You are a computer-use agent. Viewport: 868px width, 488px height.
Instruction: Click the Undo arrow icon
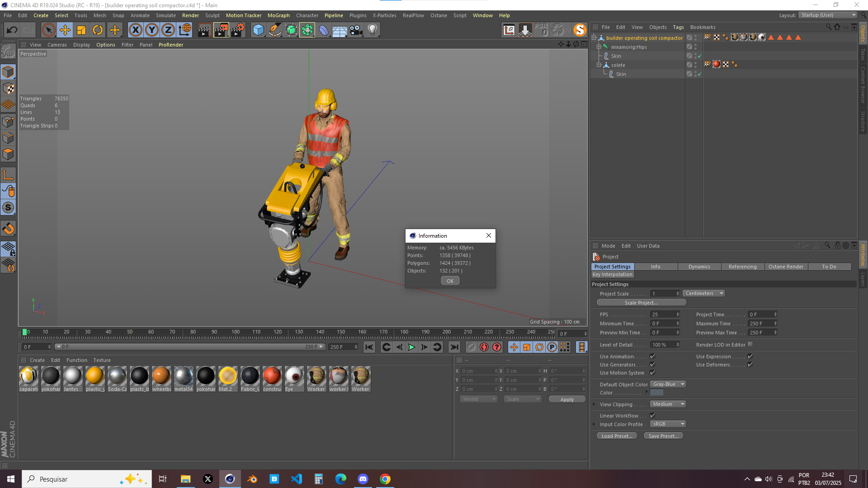click(12, 30)
